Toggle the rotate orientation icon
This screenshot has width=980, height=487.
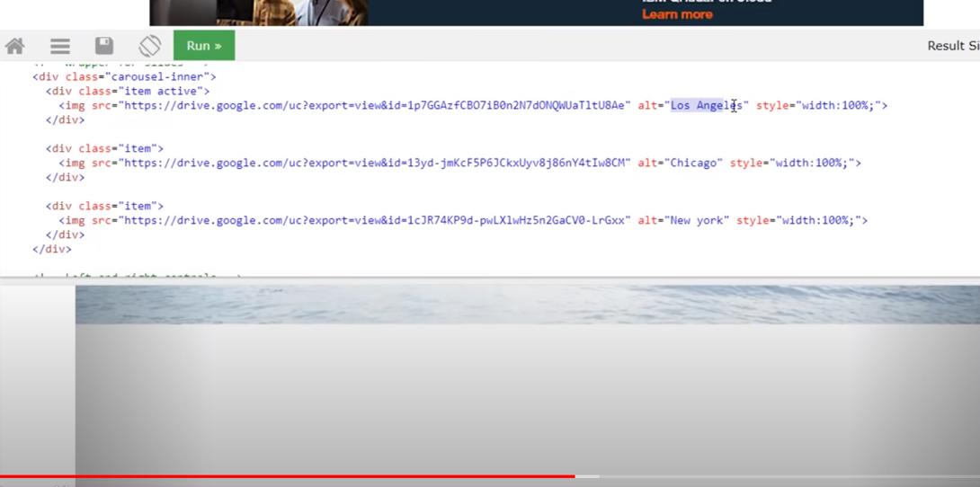150,46
